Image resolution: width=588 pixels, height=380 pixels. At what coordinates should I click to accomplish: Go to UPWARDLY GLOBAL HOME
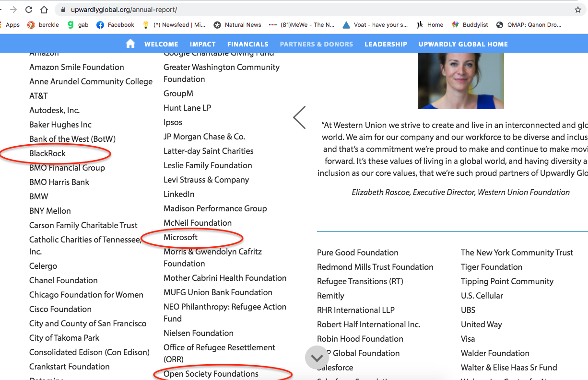tap(463, 44)
